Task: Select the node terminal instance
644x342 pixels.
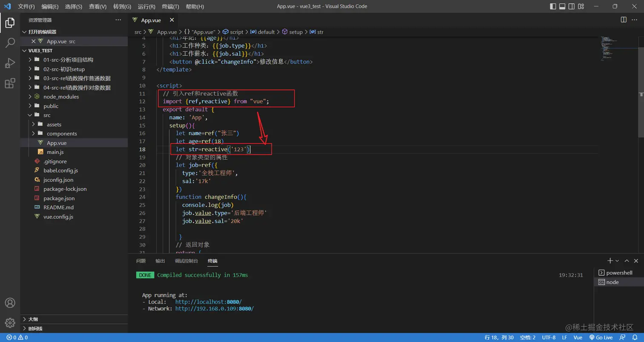Action: 618,282
